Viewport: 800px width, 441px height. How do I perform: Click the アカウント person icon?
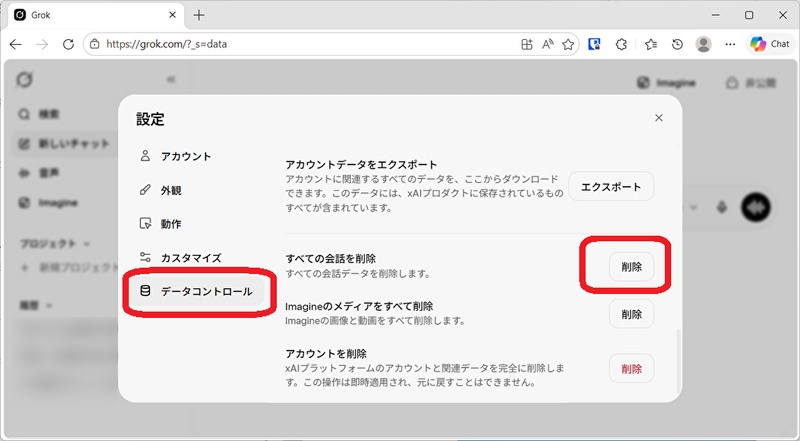(145, 156)
